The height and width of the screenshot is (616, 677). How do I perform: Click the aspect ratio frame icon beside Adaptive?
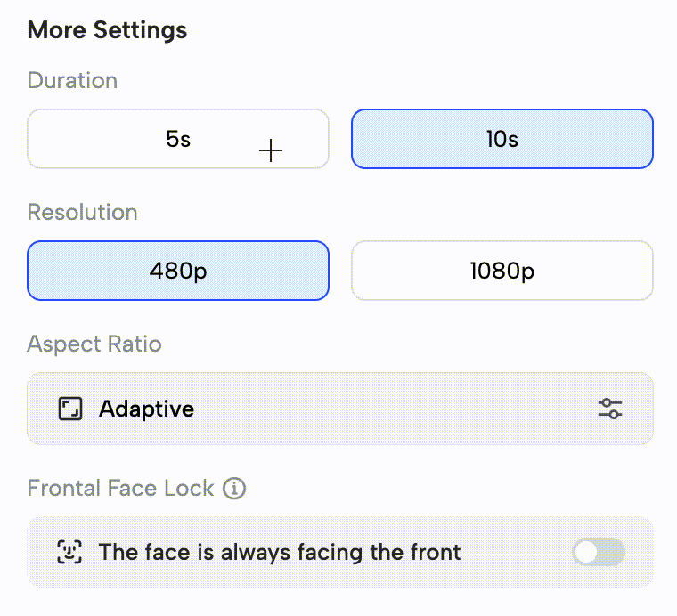coord(69,409)
